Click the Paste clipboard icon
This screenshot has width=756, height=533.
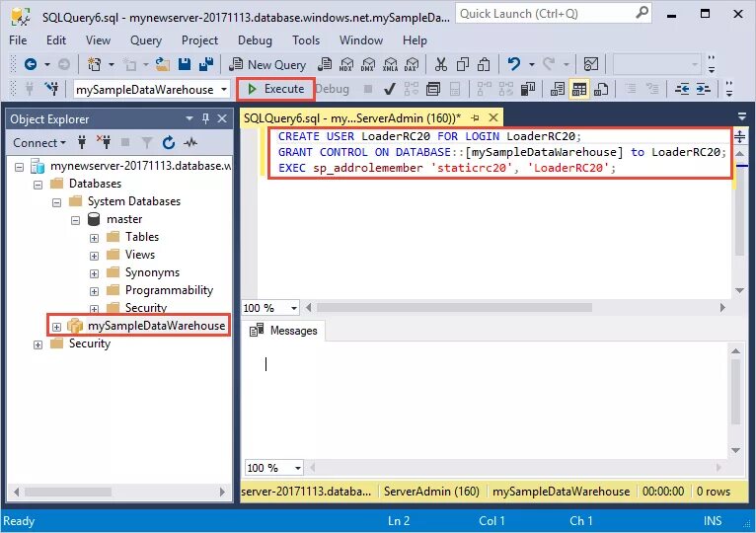[484, 64]
